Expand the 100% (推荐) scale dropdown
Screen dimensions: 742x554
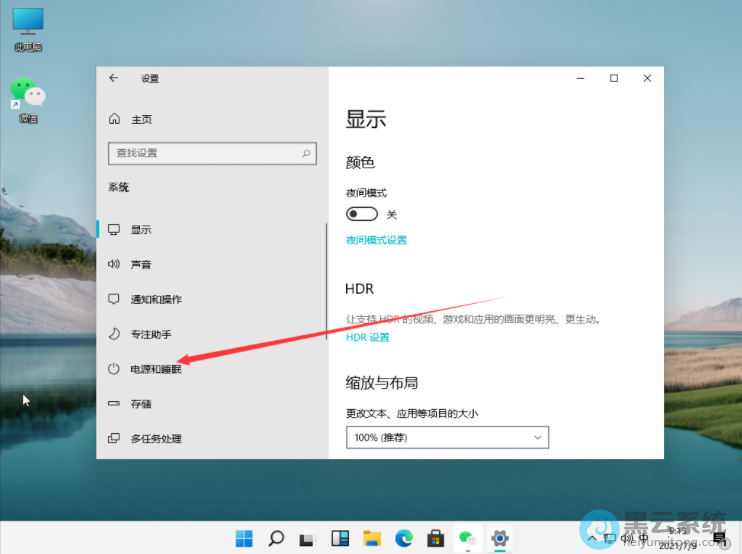447,438
